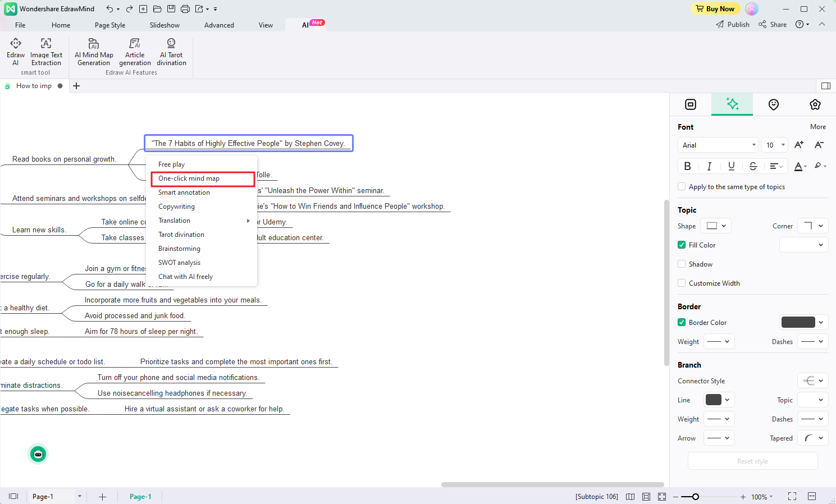836x504 pixels.
Task: Add a new page with plus
Action: point(102,497)
